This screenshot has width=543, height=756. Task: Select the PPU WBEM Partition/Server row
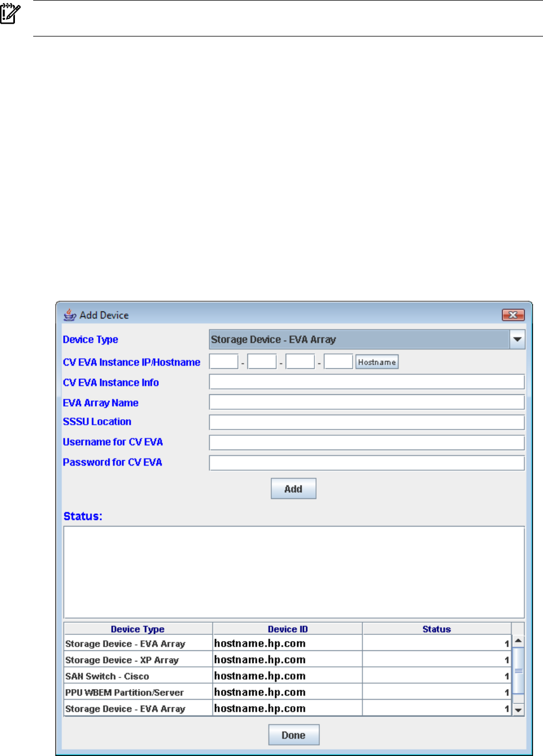click(x=287, y=692)
